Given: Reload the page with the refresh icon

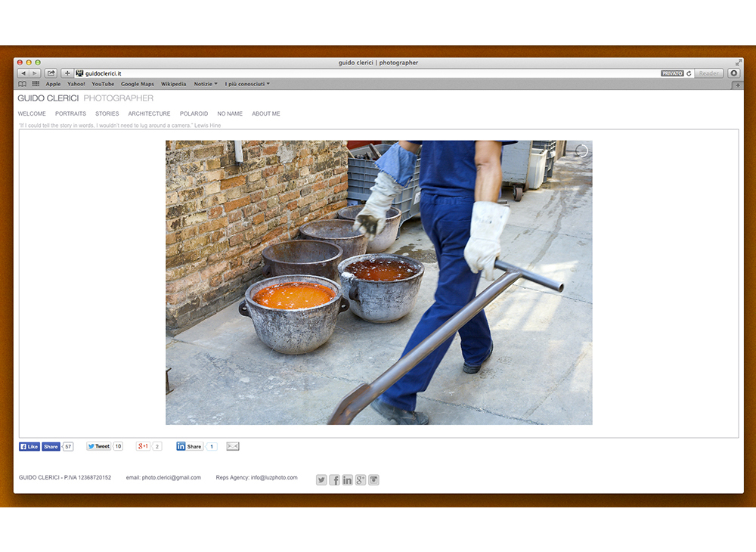Looking at the screenshot, I should [x=689, y=73].
